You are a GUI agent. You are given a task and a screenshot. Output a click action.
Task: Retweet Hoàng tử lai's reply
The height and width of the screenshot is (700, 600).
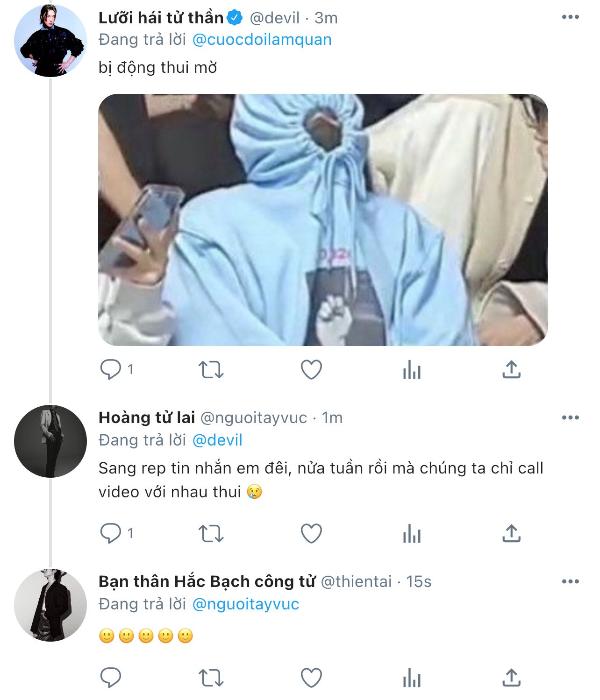tap(211, 533)
